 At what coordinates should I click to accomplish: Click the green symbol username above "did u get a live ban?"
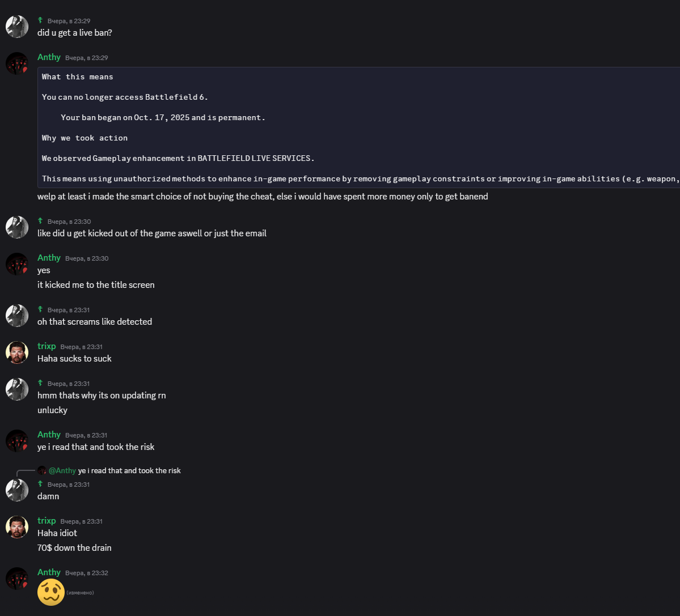(40, 20)
